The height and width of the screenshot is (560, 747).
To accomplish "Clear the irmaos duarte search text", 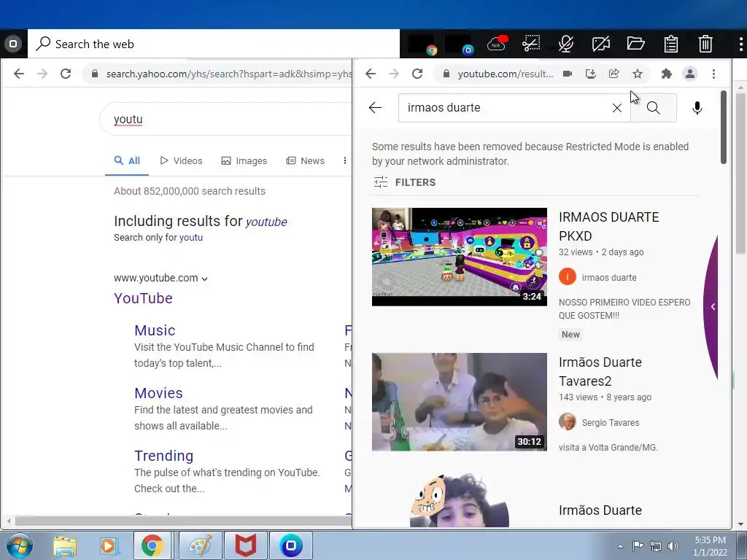I will coord(617,108).
